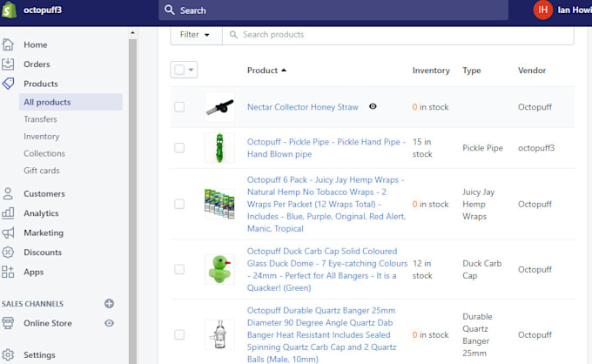
Task: Click the Apps grid icon
Action: [x=8, y=272]
